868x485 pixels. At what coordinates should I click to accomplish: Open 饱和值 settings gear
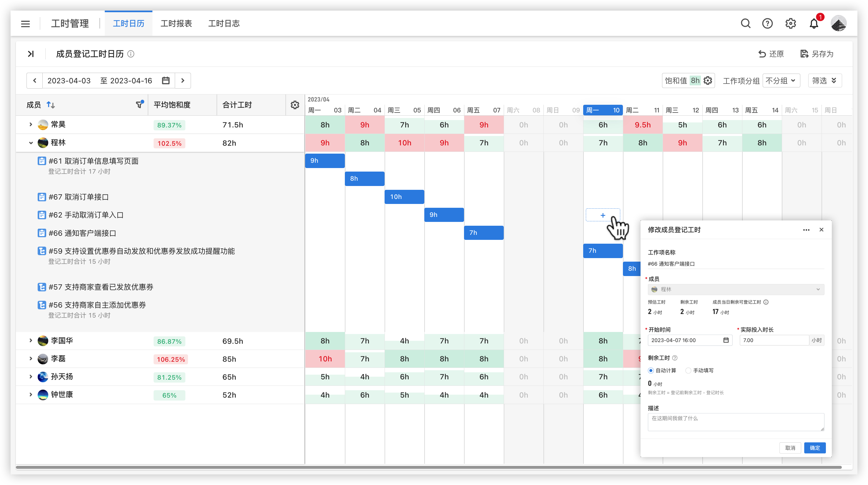pyautogui.click(x=708, y=81)
